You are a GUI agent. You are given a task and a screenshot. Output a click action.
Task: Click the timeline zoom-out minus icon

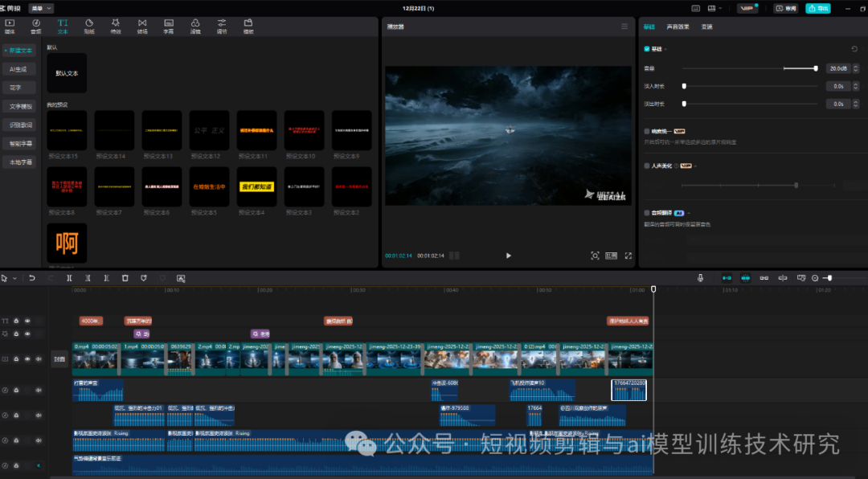pyautogui.click(x=815, y=278)
